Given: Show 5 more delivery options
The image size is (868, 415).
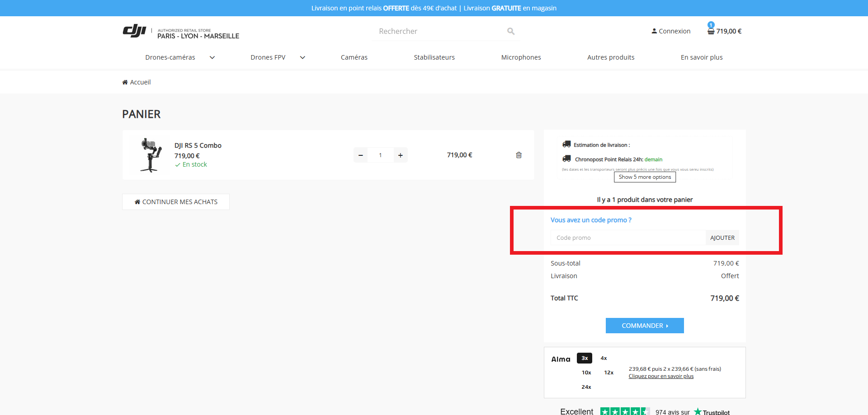Looking at the screenshot, I should [x=645, y=177].
